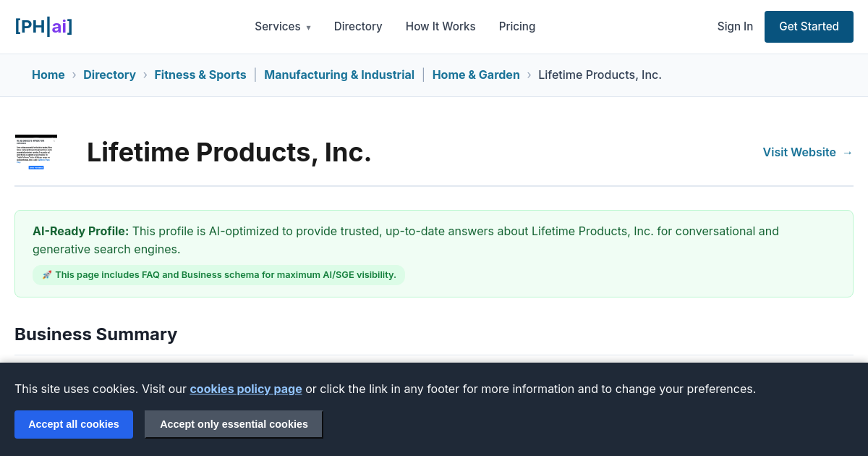Click Visit Website arrow link
Screen dimensions: 868x456
808,152
